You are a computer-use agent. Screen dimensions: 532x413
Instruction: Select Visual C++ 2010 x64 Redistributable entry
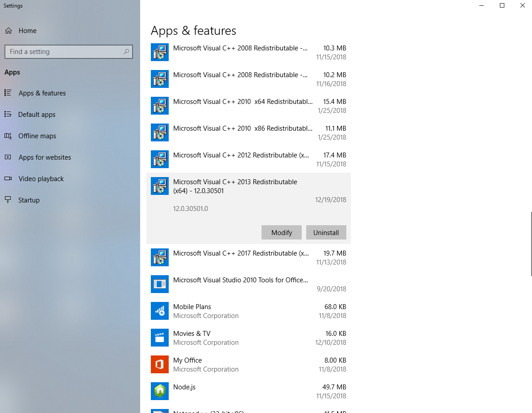pos(248,106)
